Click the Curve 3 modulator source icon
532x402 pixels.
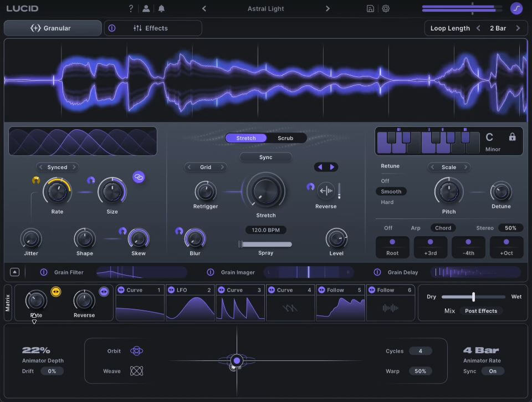221,290
